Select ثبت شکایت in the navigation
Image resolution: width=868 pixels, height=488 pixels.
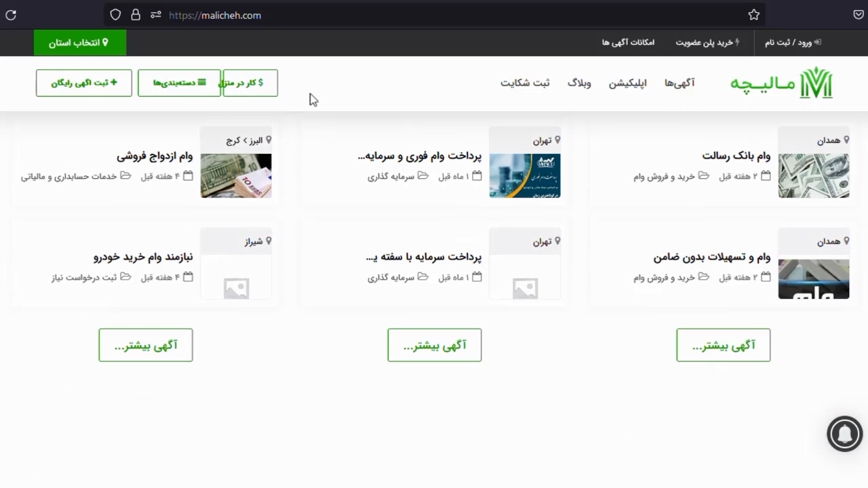click(x=525, y=83)
